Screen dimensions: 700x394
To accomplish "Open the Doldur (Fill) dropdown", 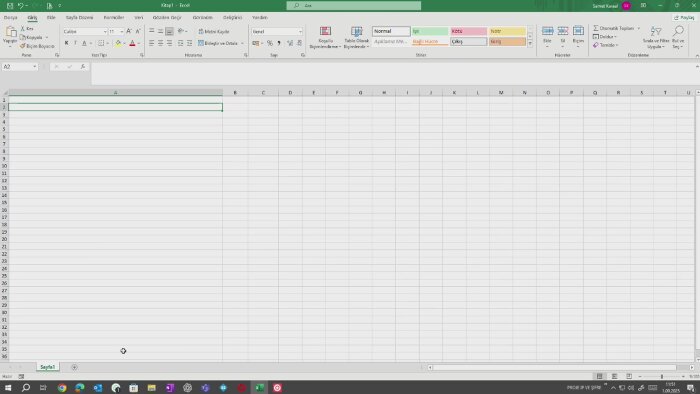I will 605,37.
